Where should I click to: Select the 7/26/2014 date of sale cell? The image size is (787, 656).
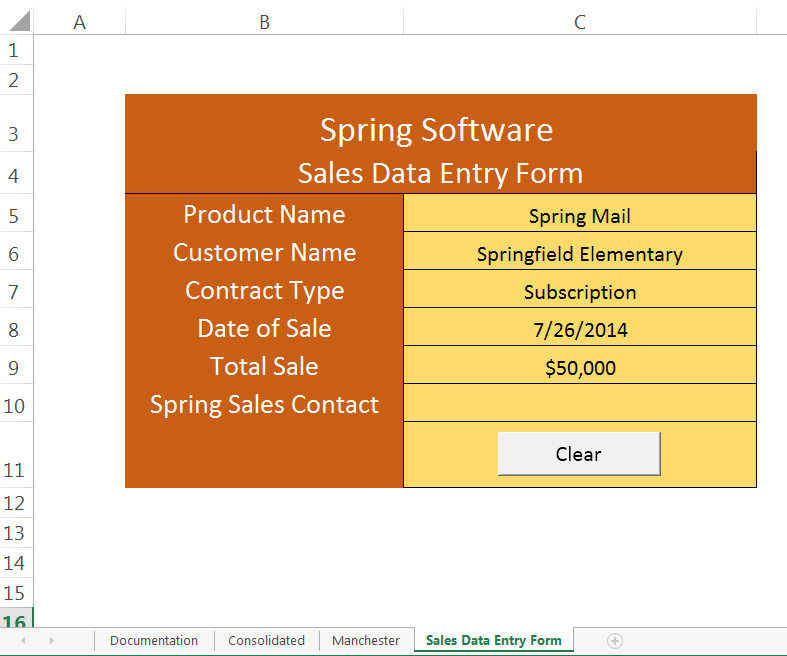pyautogui.click(x=580, y=330)
